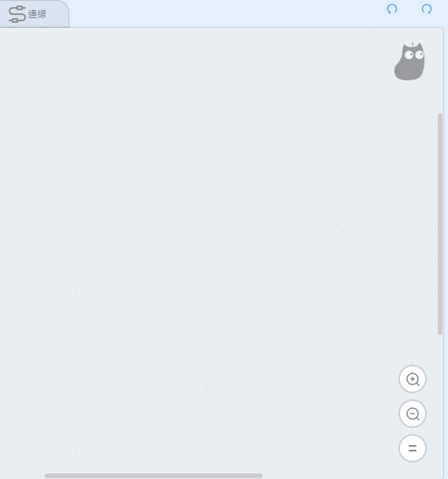Click the gray cat mascot icon

pos(409,61)
